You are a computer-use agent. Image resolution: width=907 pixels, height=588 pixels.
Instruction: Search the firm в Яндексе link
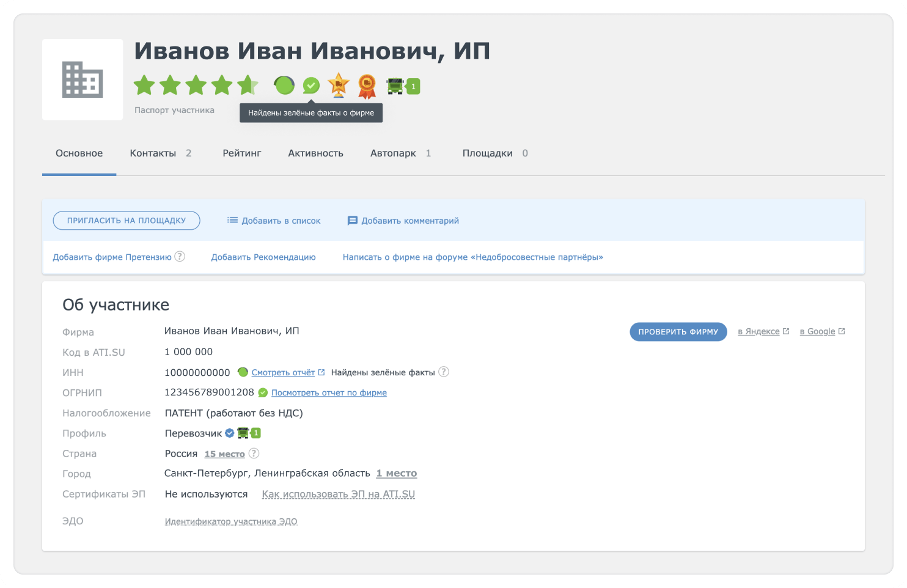[x=758, y=331]
